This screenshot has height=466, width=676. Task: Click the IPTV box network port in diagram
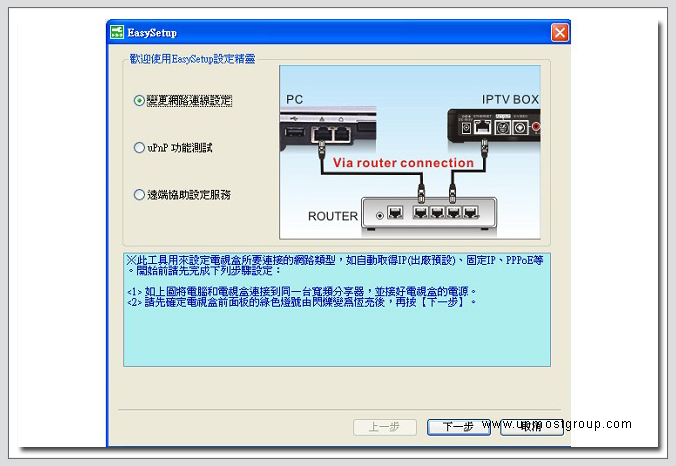[482, 127]
